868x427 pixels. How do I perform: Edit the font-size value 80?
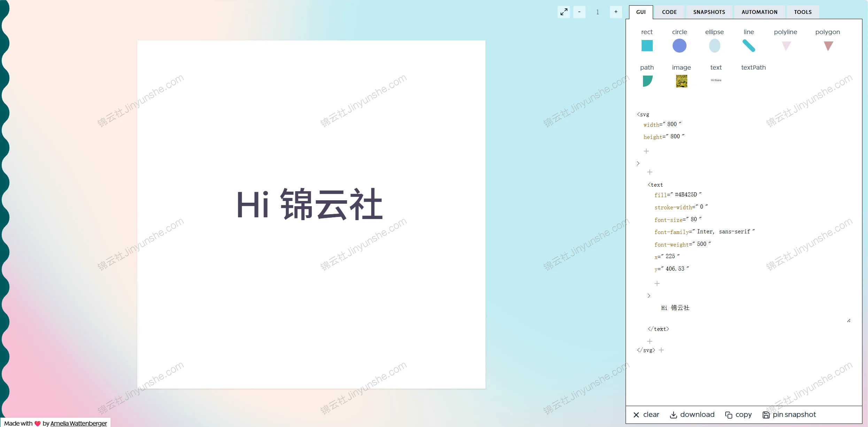693,219
